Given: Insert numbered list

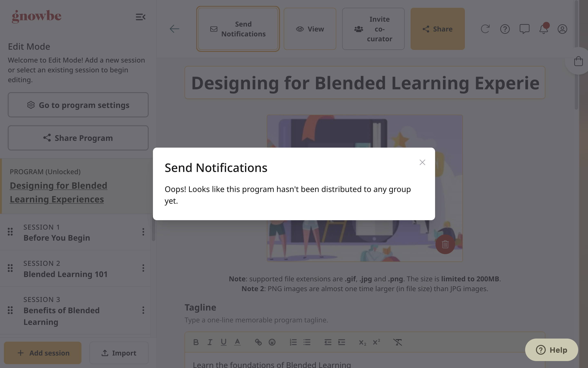Looking at the screenshot, I should (293, 342).
